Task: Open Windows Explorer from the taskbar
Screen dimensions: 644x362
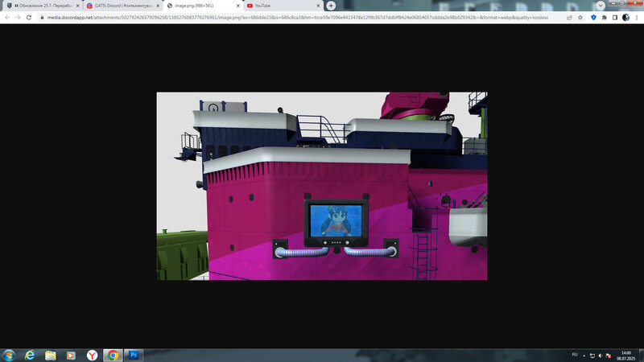Action: tap(51, 355)
